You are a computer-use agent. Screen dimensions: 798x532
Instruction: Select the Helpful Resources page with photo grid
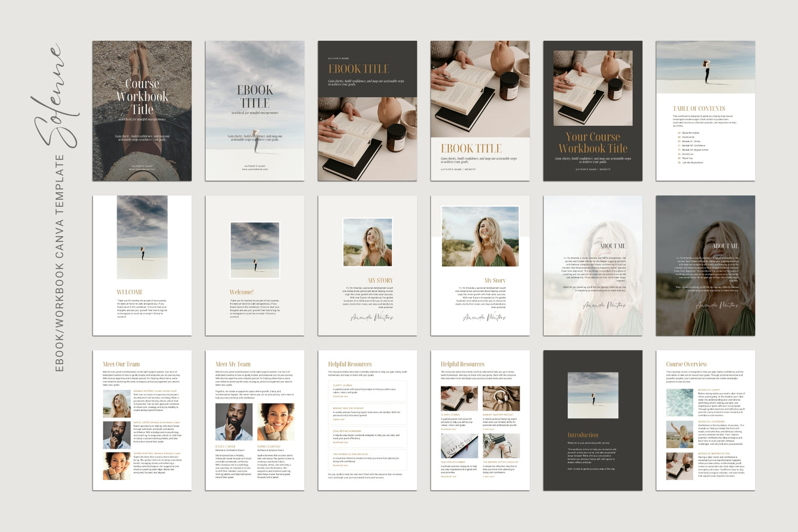pyautogui.click(x=480, y=420)
